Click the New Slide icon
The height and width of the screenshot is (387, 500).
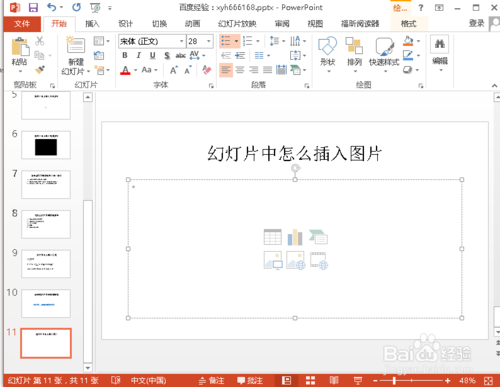click(x=76, y=45)
